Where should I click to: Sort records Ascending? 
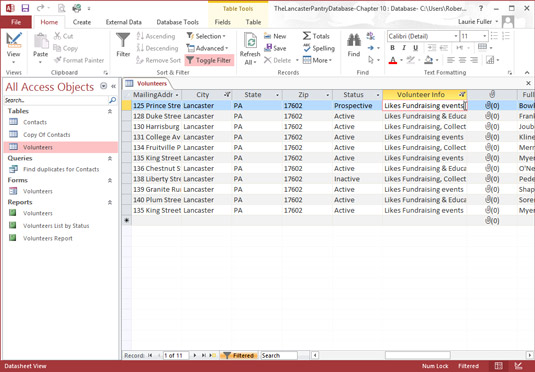pyautogui.click(x=156, y=36)
